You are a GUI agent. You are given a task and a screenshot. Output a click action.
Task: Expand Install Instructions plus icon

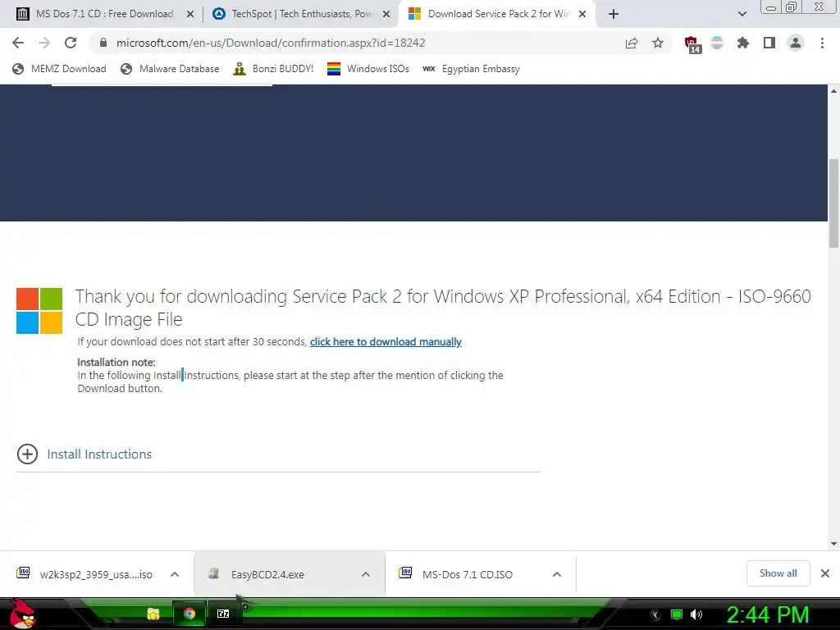(27, 454)
